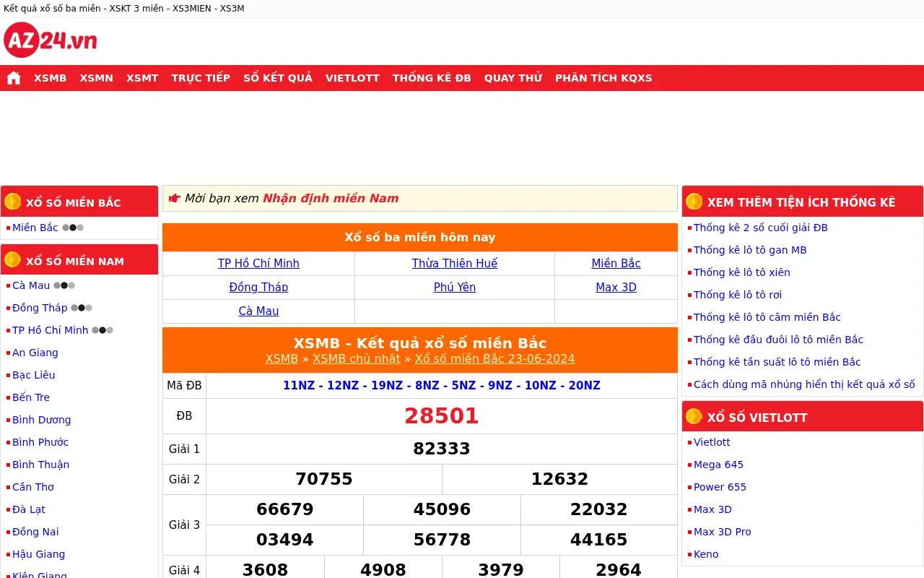Click the Giải 2 number 70755

[x=324, y=479]
